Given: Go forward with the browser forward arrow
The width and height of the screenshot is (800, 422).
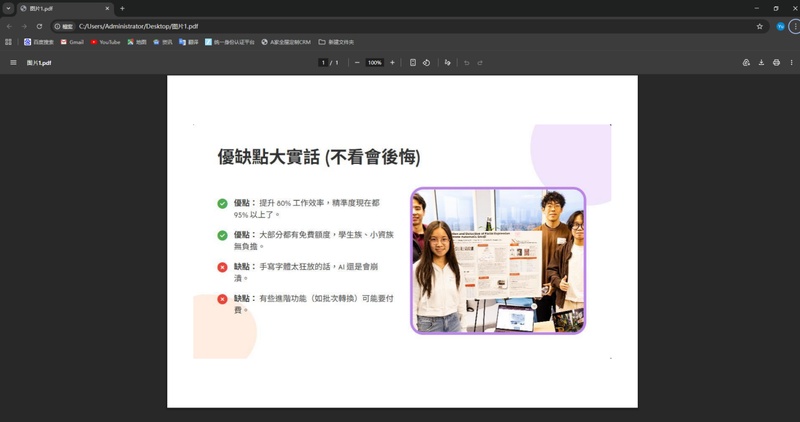Looking at the screenshot, I should pos(24,26).
